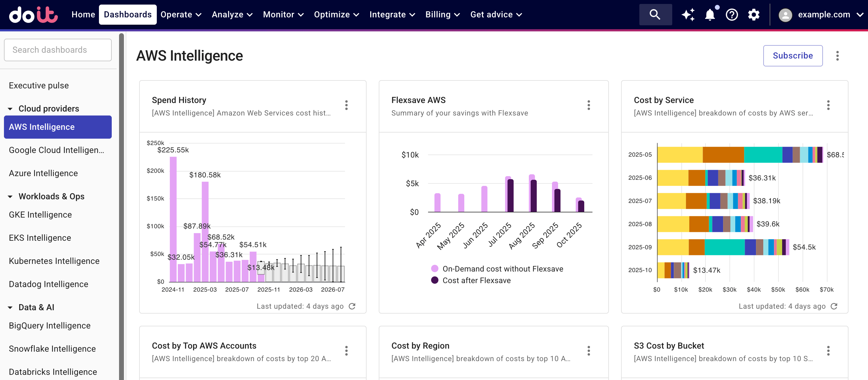This screenshot has width=868, height=380.
Task: Collapse the Workloads & Ops section
Action: coord(10,196)
